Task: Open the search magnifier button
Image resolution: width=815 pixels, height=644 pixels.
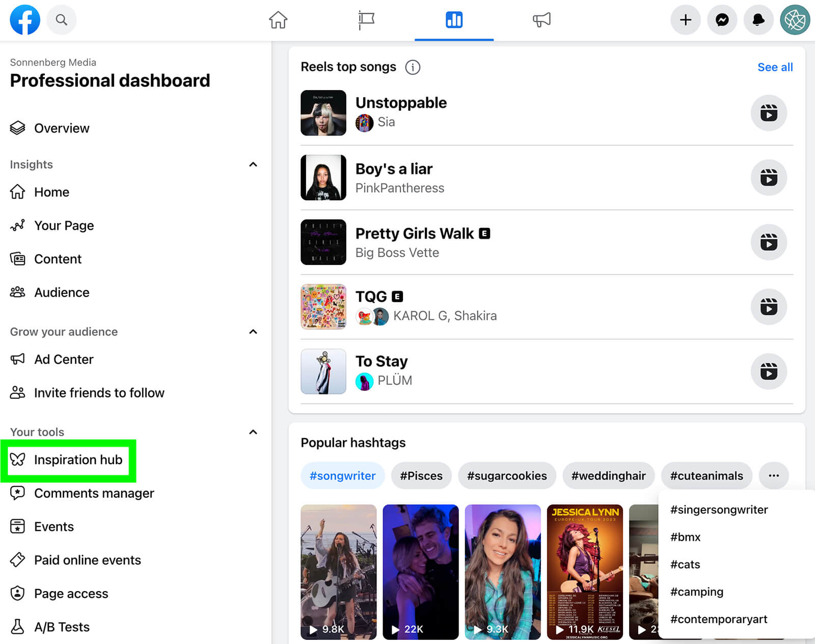Action: click(x=62, y=20)
